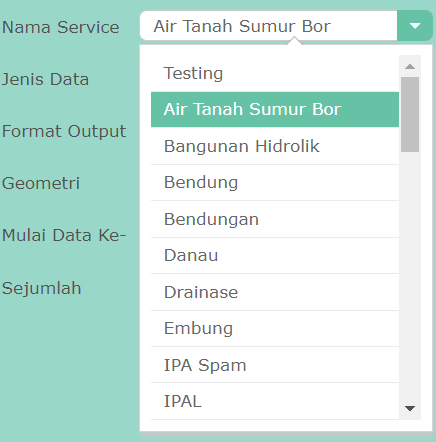This screenshot has width=436, height=442.
Task: Choose Air Tanah Sumur Bor option
Action: click(275, 109)
